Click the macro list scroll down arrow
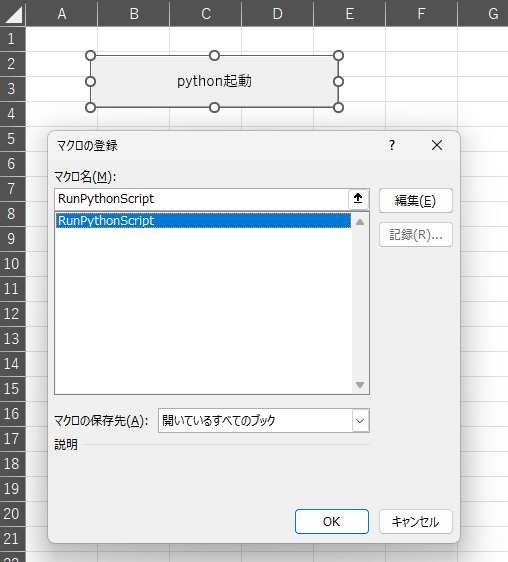The width and height of the screenshot is (508, 562). [x=360, y=385]
